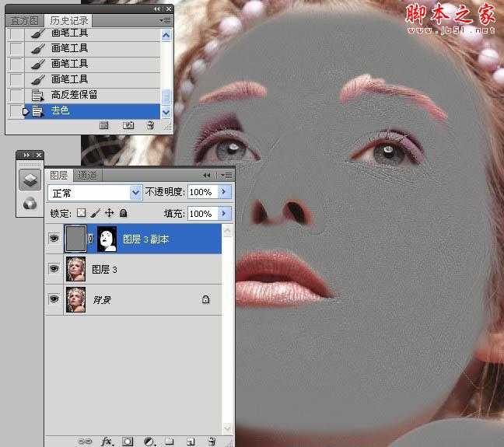This screenshot has height=447, width=504.
Task: Open the History panel options menu
Action: (165, 20)
